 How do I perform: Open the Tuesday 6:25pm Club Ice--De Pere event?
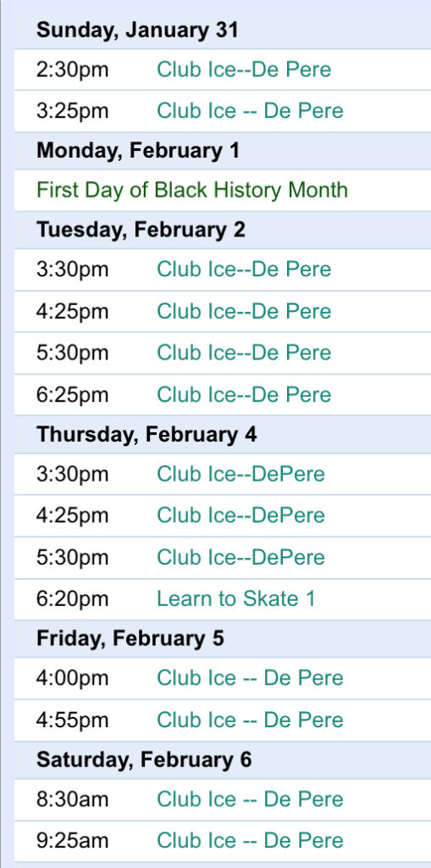point(244,395)
